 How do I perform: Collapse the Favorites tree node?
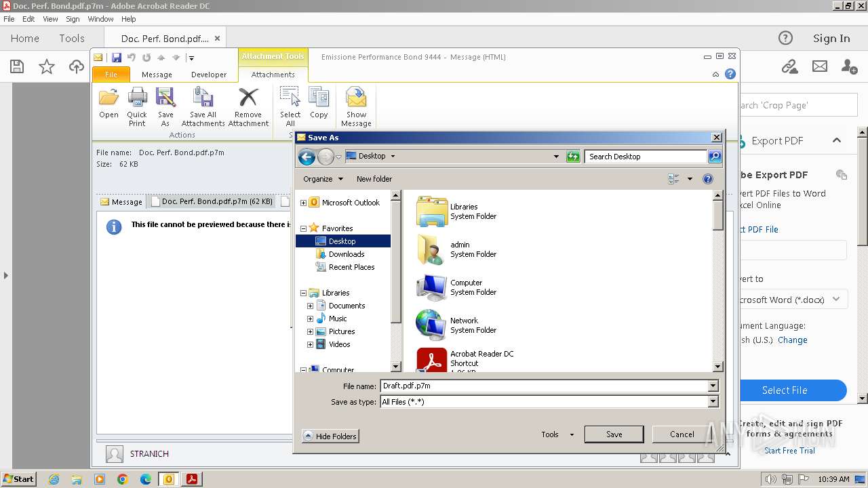click(x=303, y=228)
